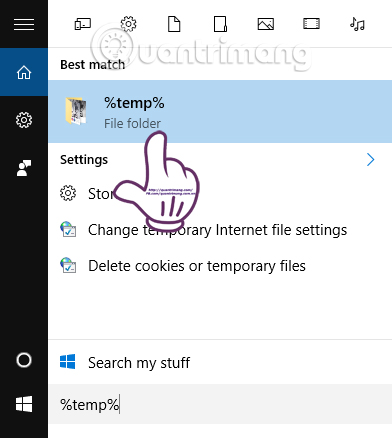Filter results by Apps icon
The height and width of the screenshot is (438, 392).
point(82,24)
